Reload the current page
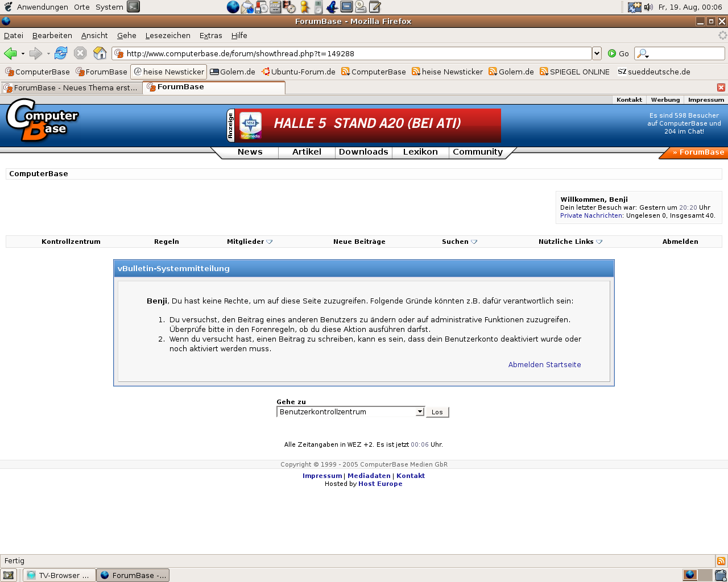The height and width of the screenshot is (582, 728). click(61, 53)
